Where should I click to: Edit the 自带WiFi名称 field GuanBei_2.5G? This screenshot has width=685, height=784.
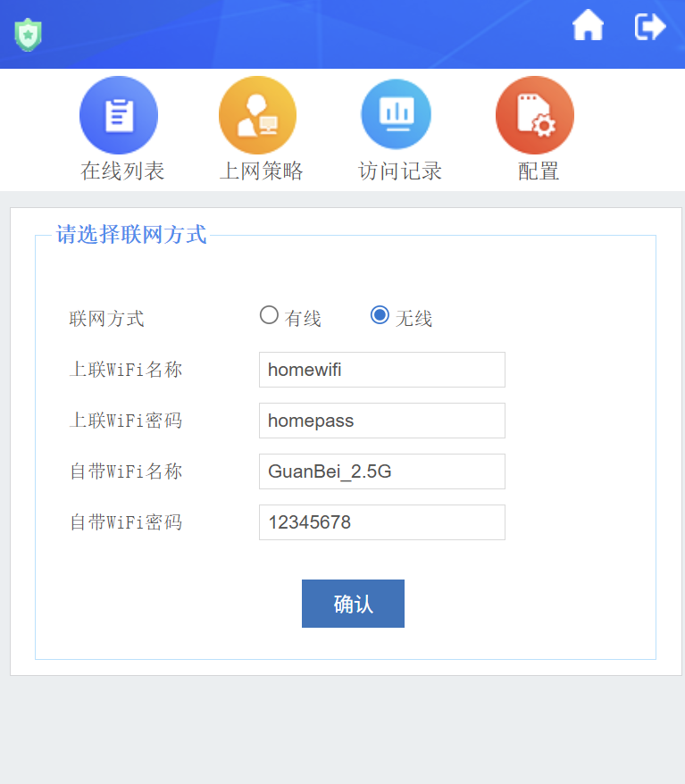click(381, 471)
